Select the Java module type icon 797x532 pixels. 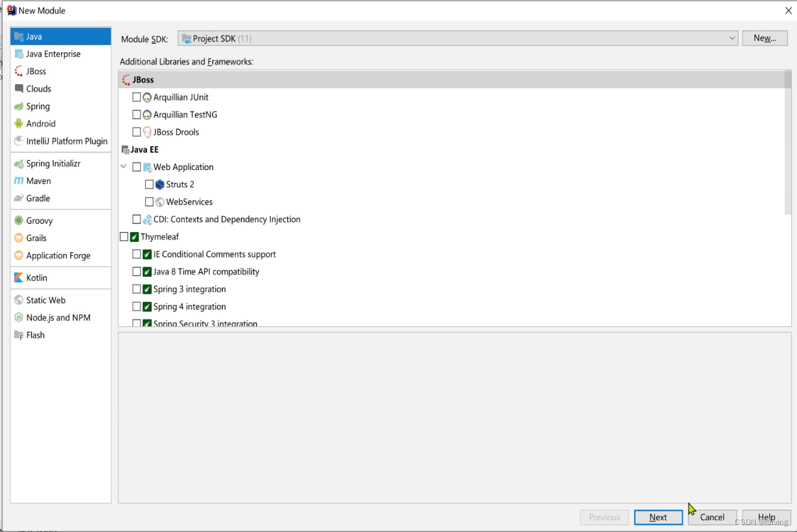[19, 37]
